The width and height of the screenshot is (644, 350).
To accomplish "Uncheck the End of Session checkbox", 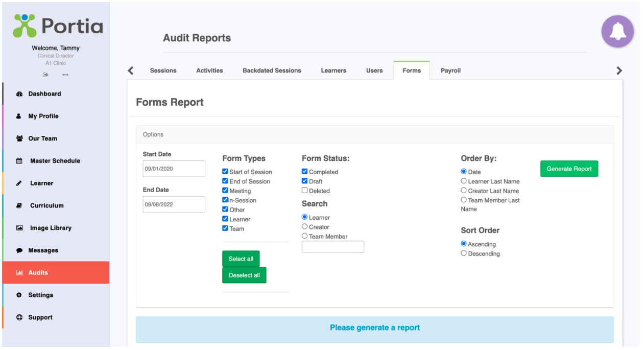I will tap(225, 181).
